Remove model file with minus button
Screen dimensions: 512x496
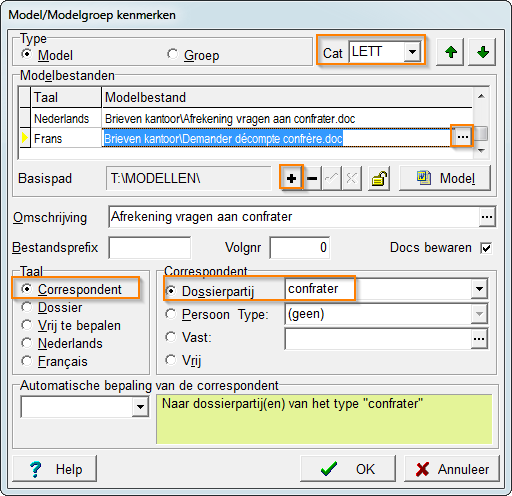click(x=312, y=178)
